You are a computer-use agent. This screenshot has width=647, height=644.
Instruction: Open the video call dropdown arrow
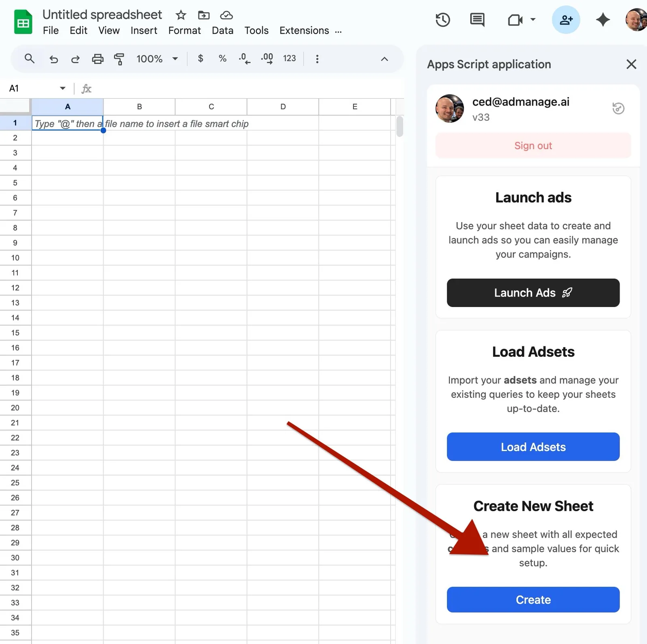point(533,19)
